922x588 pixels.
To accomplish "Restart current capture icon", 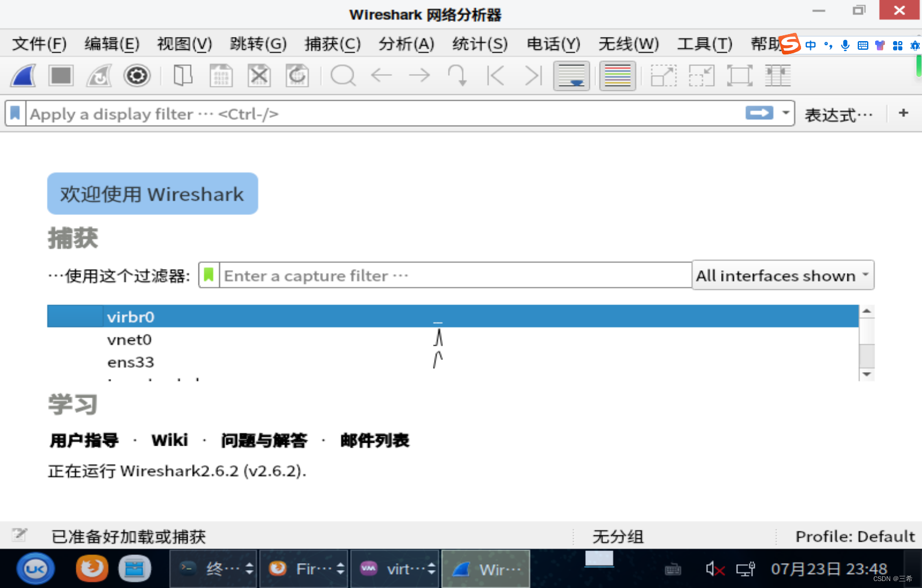I will (x=99, y=76).
